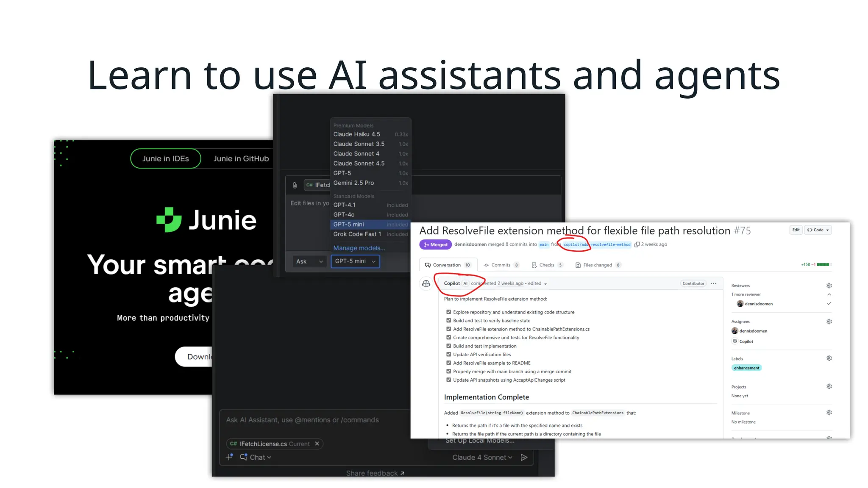
Task: Select Grok Code Fast 1 model
Action: [370, 234]
